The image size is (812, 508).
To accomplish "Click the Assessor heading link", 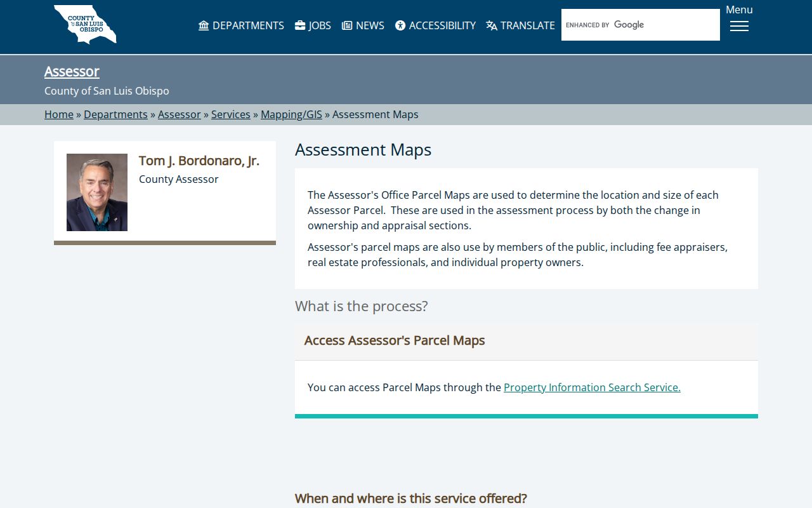I will coord(72,71).
